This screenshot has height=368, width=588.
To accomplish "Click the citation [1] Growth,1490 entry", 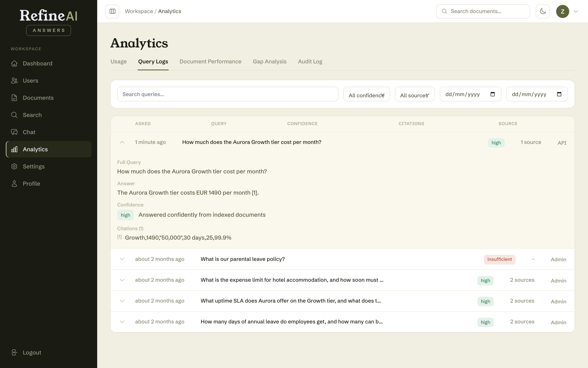I will 174,238.
